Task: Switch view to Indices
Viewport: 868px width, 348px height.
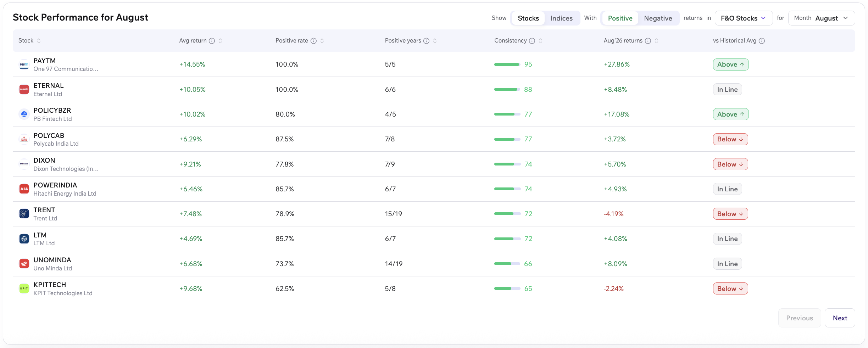Action: (x=561, y=18)
